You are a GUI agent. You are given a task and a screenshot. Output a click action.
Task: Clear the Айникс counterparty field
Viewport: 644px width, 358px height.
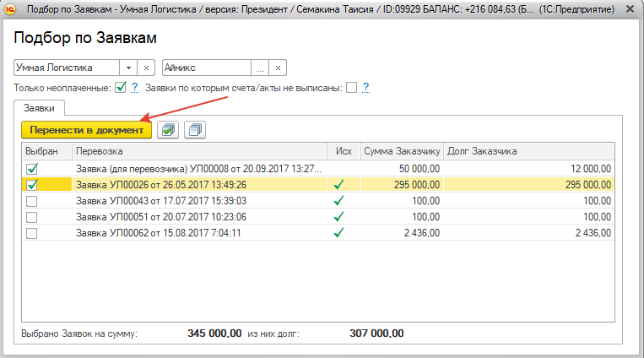point(278,68)
